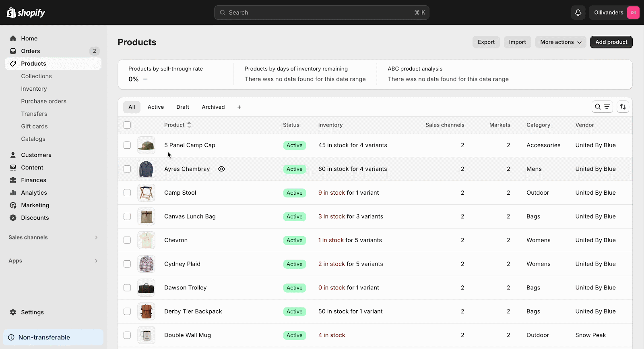Viewport: 644px width, 349px height.
Task: Open the sort products arrows icon
Action: [623, 106]
